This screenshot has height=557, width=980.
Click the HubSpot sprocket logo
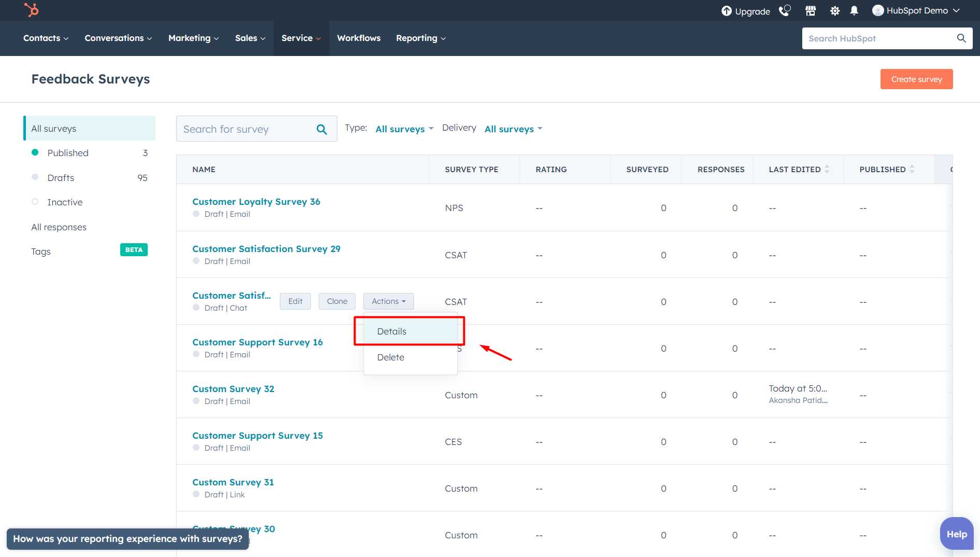32,10
